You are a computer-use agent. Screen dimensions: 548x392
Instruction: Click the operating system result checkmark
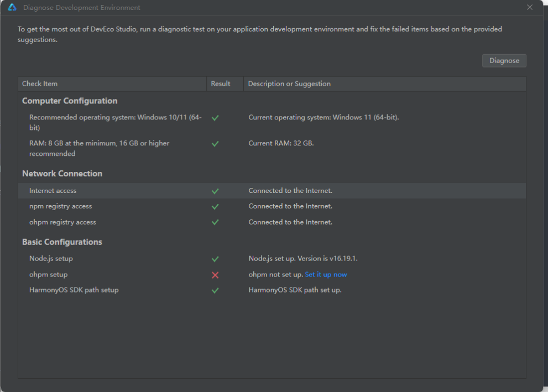pos(215,118)
